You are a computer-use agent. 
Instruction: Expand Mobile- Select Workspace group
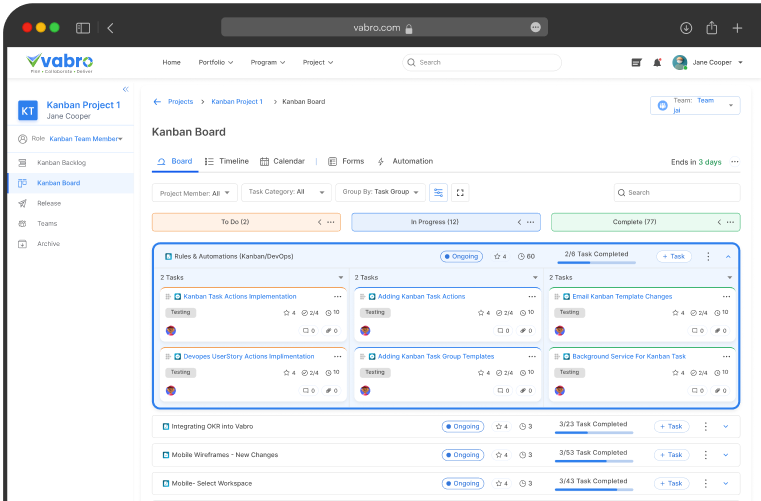[x=726, y=484]
